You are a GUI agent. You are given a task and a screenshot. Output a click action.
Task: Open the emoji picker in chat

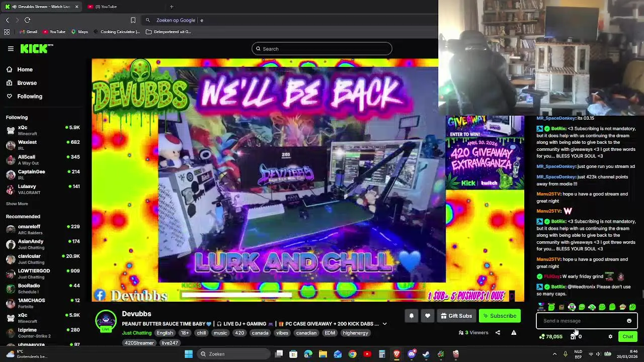[x=629, y=321]
